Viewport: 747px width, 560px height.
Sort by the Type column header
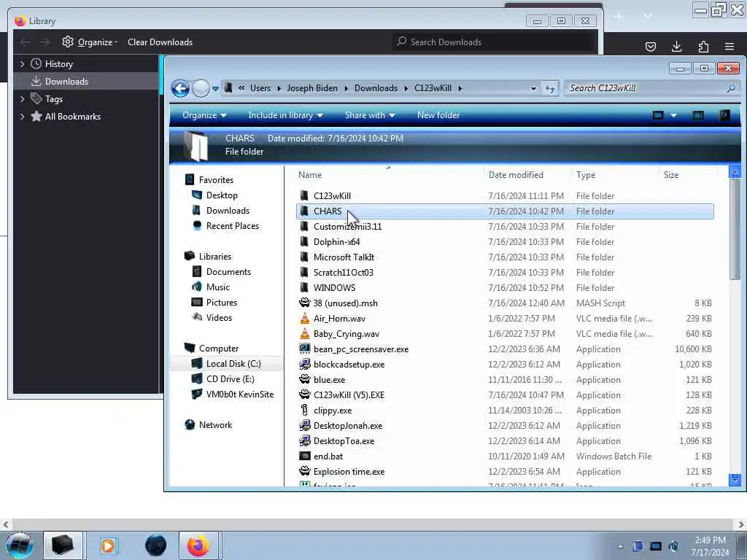pos(586,175)
